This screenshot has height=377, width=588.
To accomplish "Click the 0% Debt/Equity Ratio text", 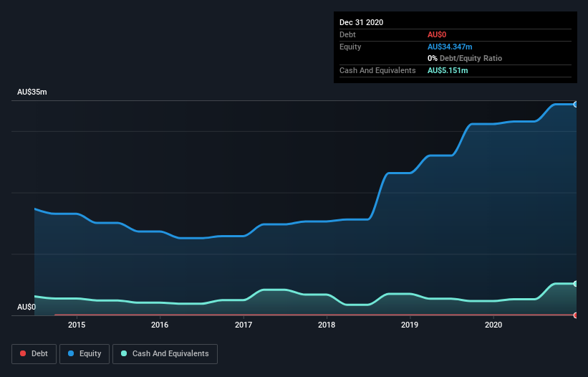I will click(x=465, y=58).
